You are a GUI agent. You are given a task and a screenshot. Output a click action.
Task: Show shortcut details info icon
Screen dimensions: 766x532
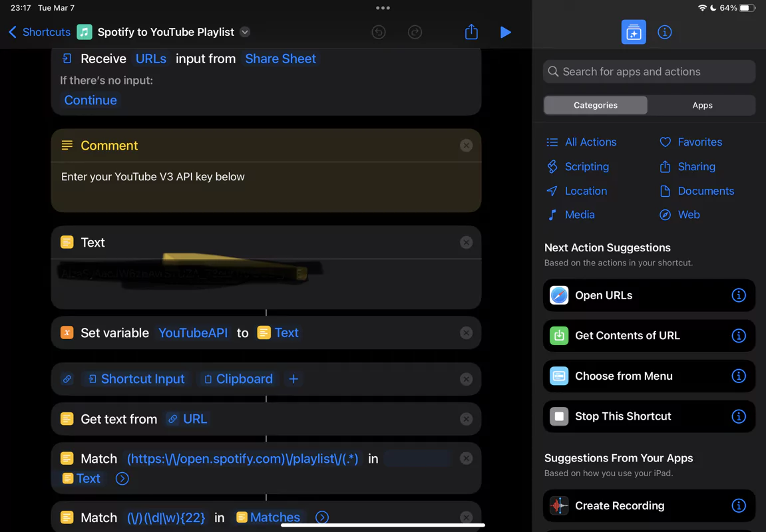tap(664, 32)
